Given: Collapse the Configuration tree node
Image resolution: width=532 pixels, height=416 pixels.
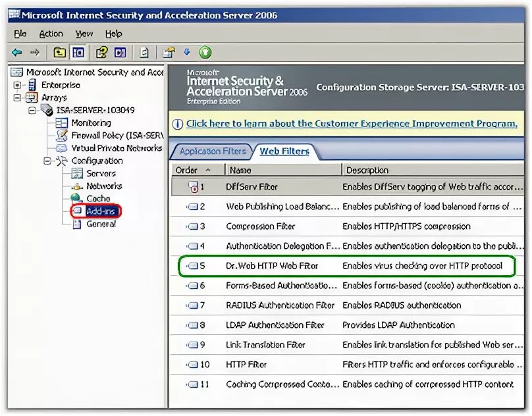Looking at the screenshot, I should coord(47,161).
